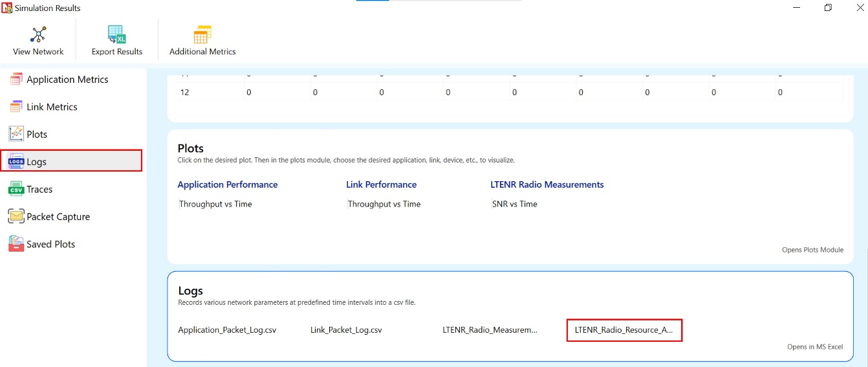Open the LTENR_Radio_Resource_Allocation log file
868x367 pixels.
(624, 330)
